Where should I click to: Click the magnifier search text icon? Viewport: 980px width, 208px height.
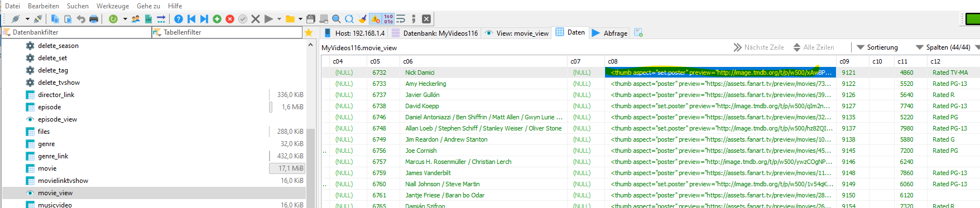click(x=337, y=19)
